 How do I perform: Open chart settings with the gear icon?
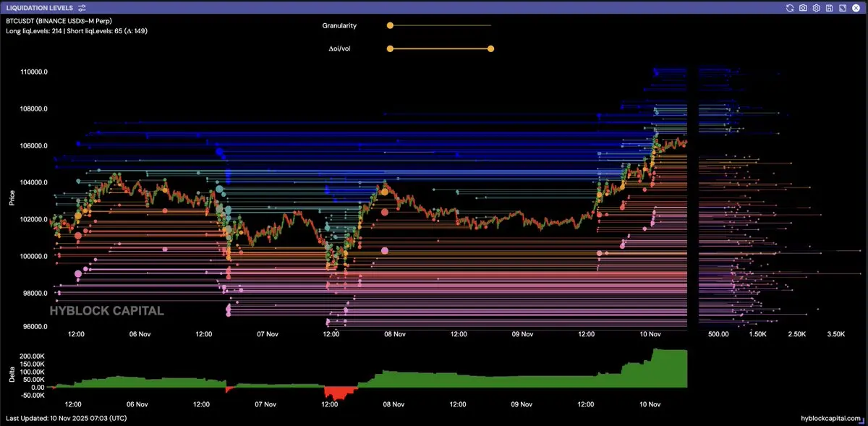tap(816, 8)
